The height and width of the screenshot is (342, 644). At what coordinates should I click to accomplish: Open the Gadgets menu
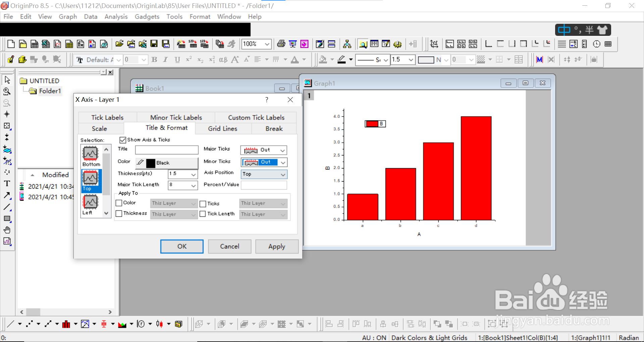point(147,17)
